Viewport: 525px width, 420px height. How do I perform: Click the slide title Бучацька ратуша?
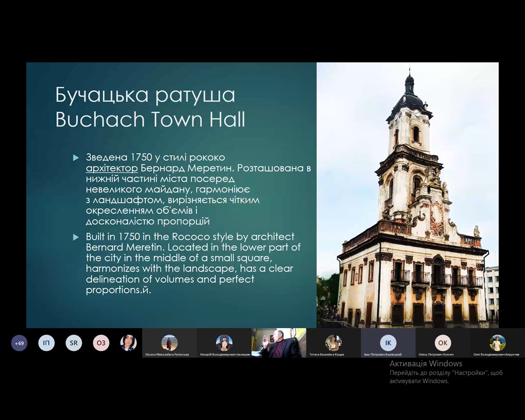tap(145, 95)
